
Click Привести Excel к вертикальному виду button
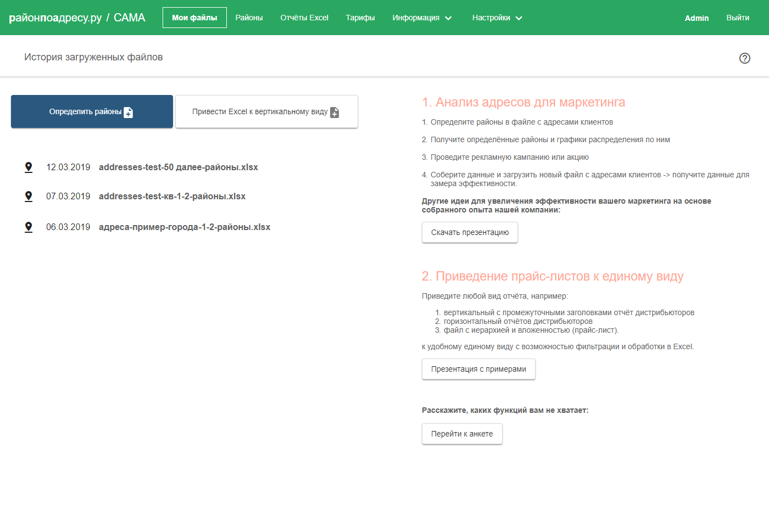tap(266, 111)
